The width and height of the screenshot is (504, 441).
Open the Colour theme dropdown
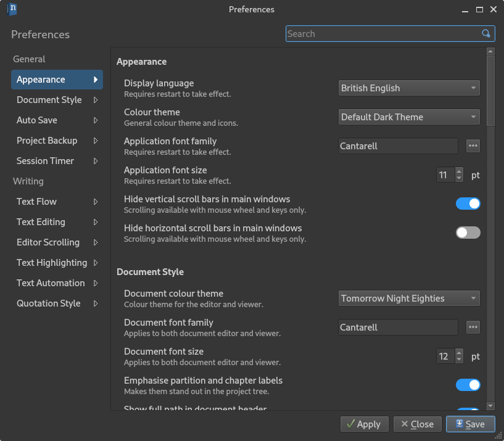[409, 117]
